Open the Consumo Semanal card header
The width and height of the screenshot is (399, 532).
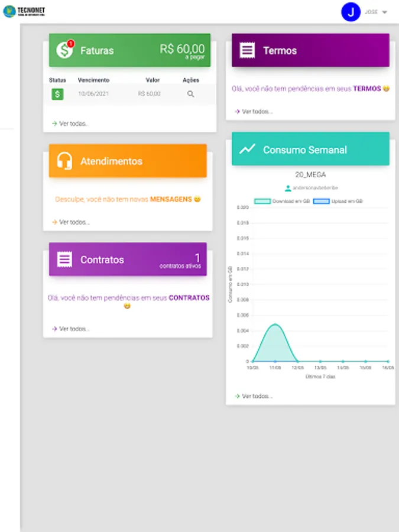click(x=310, y=149)
